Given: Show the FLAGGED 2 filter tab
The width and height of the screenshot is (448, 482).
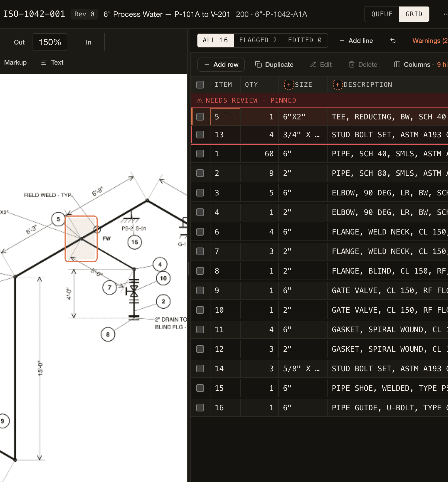Looking at the screenshot, I should (258, 40).
